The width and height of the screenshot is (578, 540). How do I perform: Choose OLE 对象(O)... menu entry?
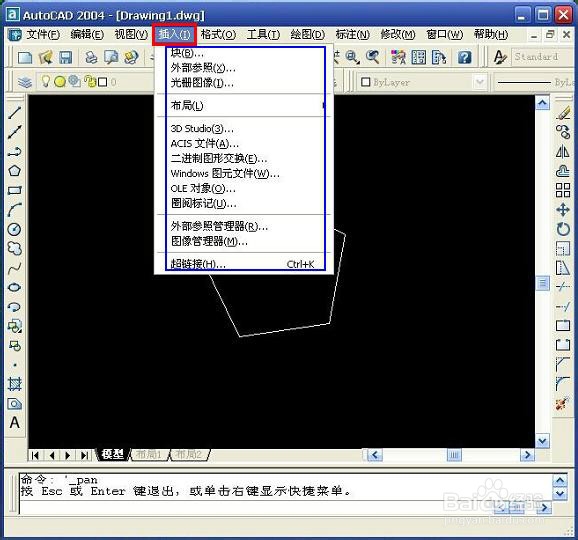(244, 188)
